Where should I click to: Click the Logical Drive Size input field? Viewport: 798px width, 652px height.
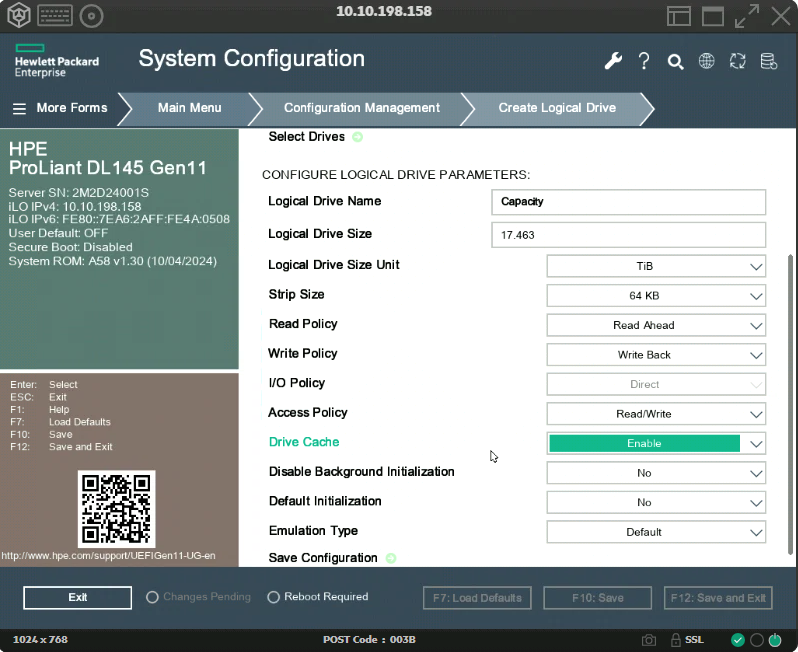click(629, 235)
